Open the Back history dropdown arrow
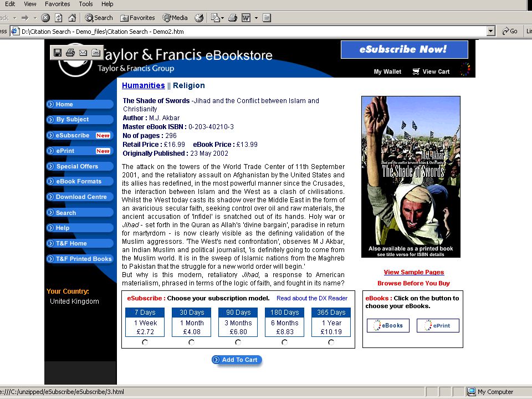The width and height of the screenshot is (532, 399). [14, 18]
